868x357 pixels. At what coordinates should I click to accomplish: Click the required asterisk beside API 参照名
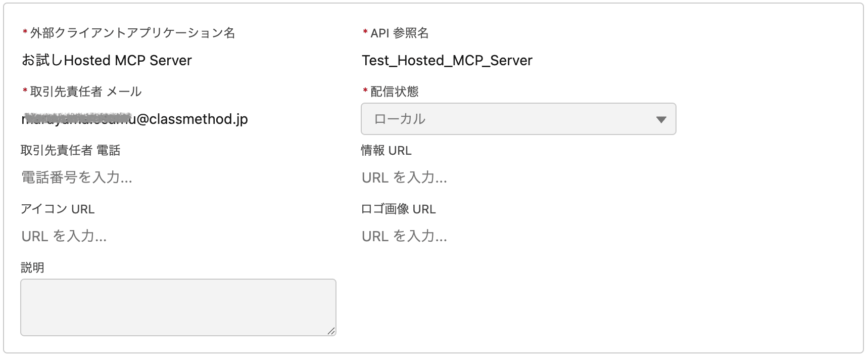pyautogui.click(x=363, y=33)
